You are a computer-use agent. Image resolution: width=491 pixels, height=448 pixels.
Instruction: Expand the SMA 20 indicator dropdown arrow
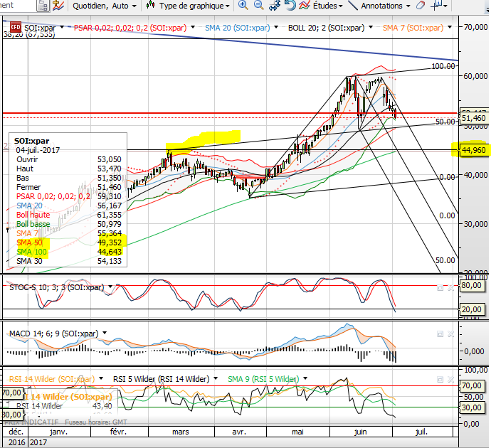pos(276,27)
